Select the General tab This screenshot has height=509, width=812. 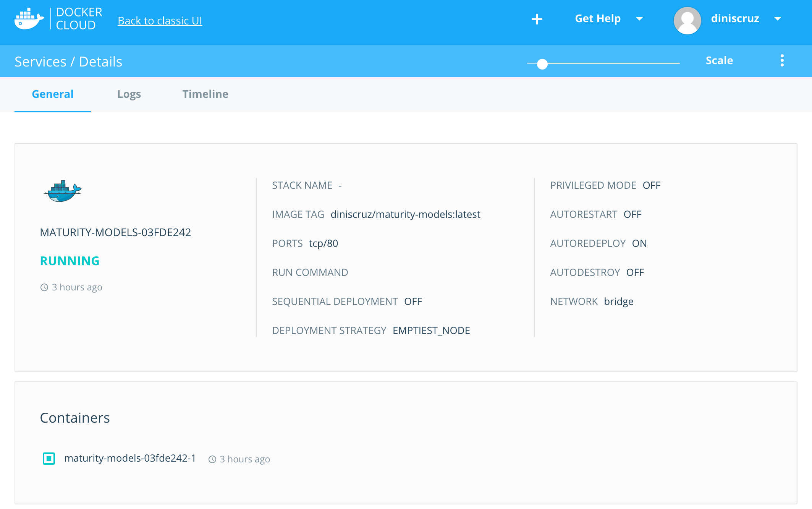pos(53,94)
